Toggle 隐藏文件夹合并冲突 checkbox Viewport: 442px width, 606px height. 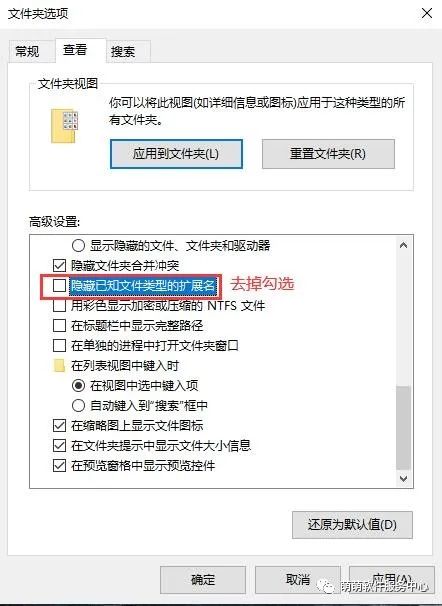click(x=59, y=266)
